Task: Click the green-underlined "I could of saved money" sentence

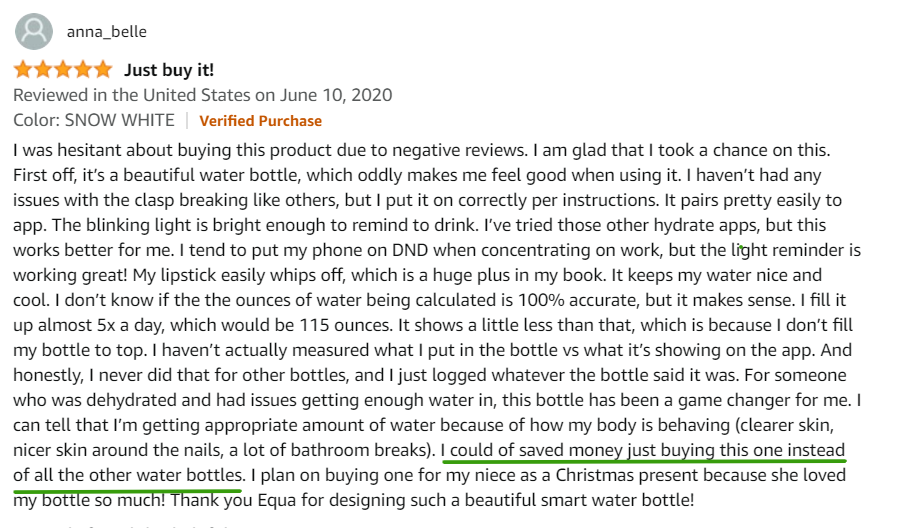Action: 429,462
